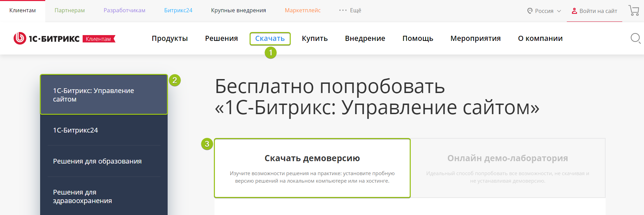Select Решения для здравоохранения in sidebar

click(x=104, y=197)
